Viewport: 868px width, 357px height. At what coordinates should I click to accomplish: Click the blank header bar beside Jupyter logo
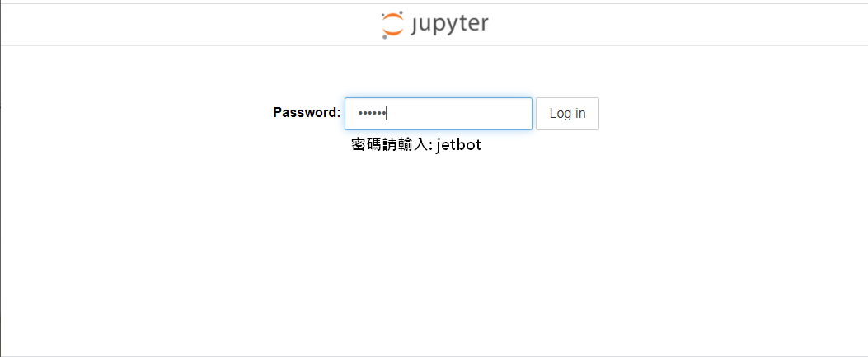click(x=664, y=25)
